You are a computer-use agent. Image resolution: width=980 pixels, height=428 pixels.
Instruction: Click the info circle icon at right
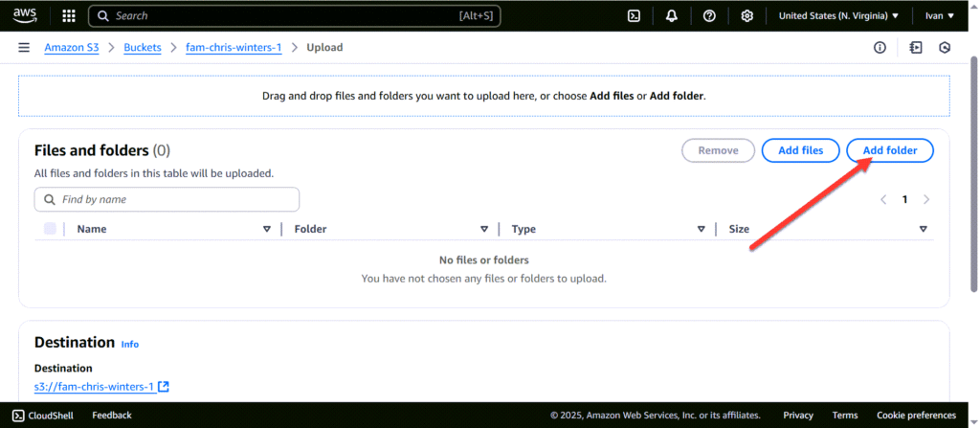tap(880, 48)
